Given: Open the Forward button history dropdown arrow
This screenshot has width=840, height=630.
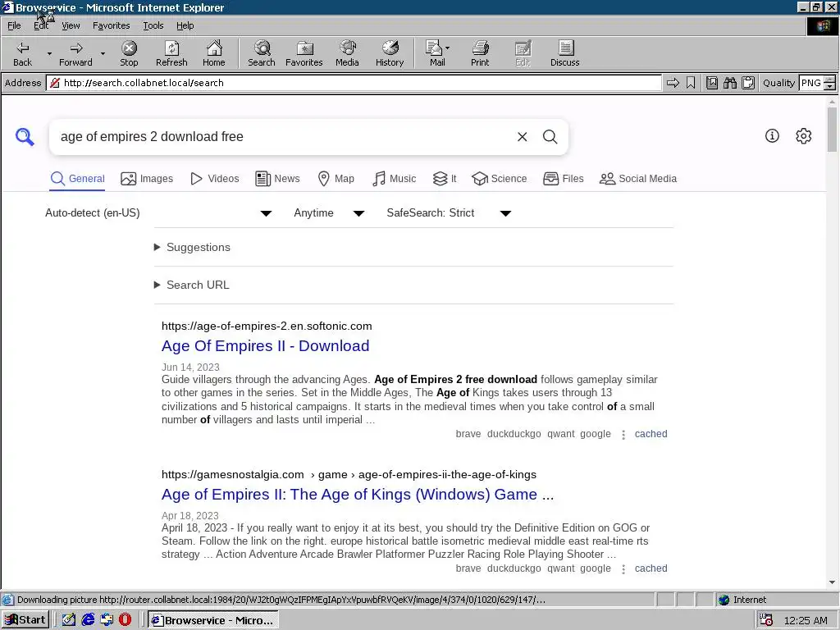Looking at the screenshot, I should click(x=103, y=53).
